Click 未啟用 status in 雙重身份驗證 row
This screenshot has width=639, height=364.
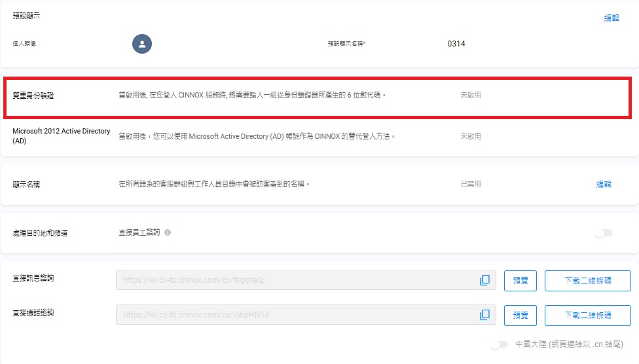point(471,95)
